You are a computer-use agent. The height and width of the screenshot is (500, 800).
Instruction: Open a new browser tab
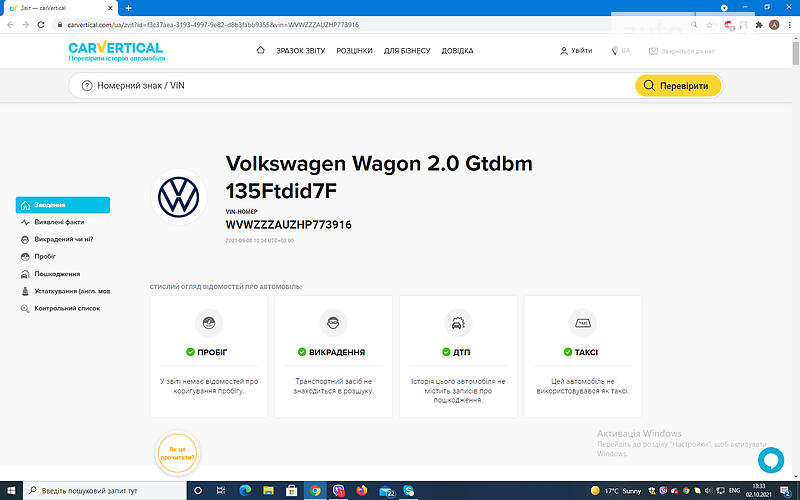coord(129,8)
